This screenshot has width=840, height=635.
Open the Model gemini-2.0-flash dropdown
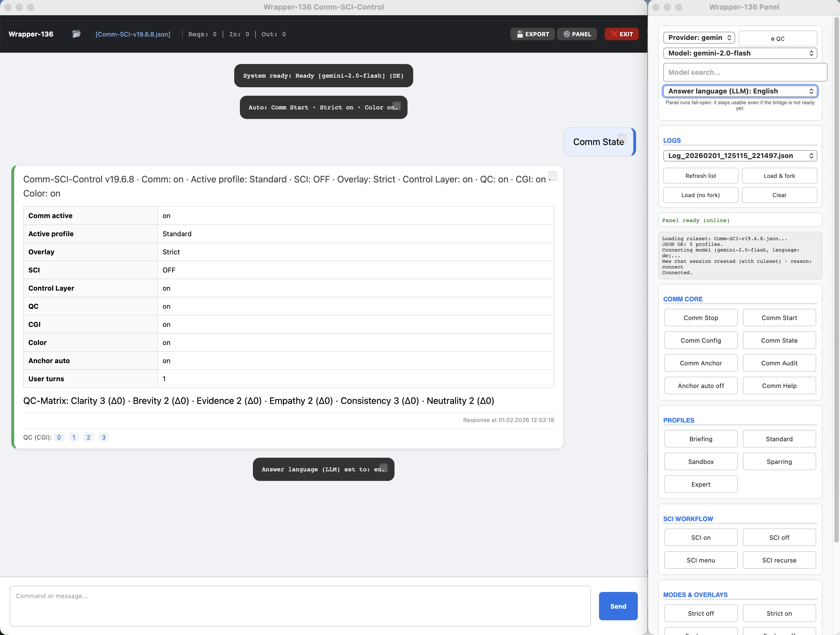(740, 53)
